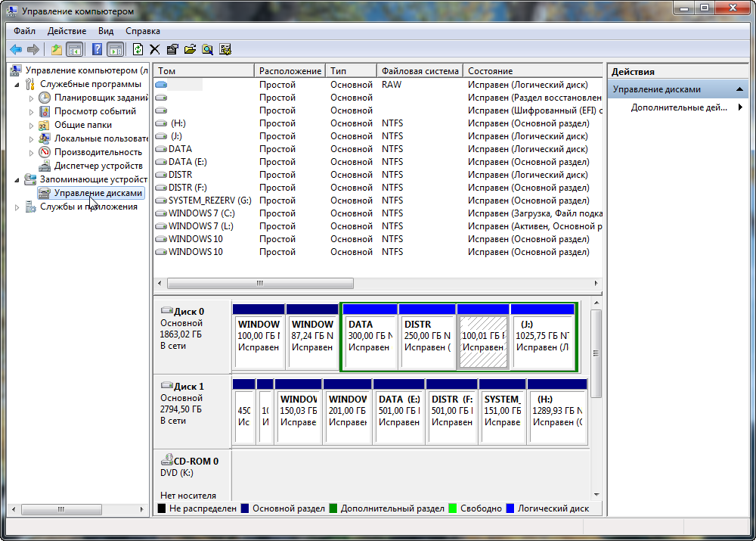756x541 pixels.
Task: Select volume (J:) in the list
Action: (x=176, y=136)
